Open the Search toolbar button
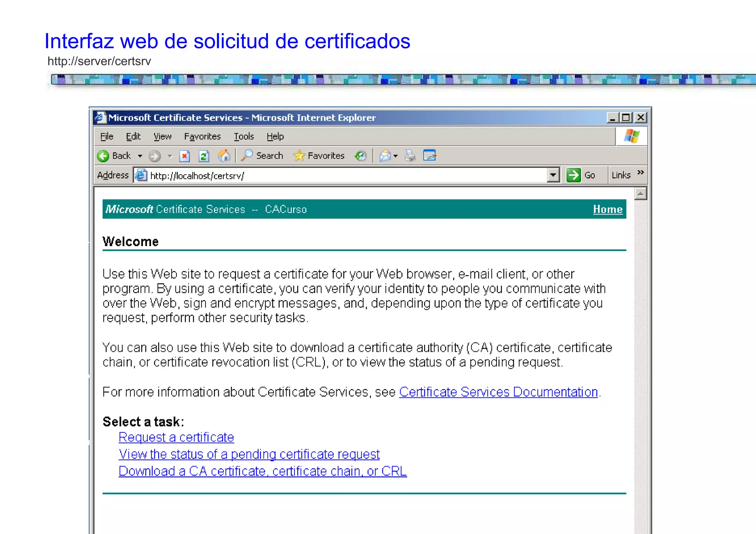This screenshot has height=534, width=756. 262,156
